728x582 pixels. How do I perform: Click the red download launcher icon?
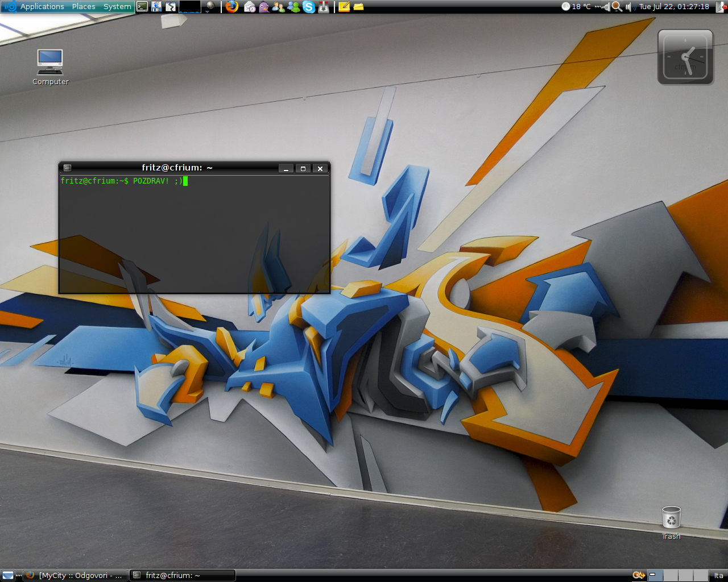click(x=324, y=7)
